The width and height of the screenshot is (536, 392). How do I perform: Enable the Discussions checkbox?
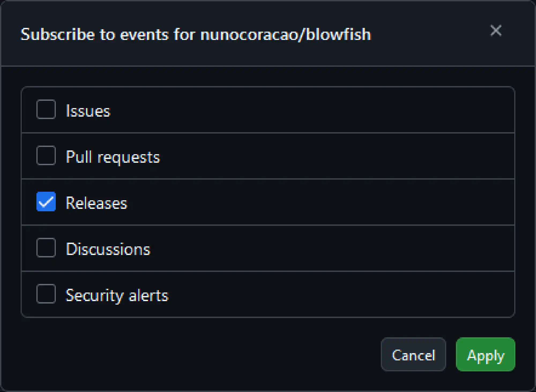coord(46,248)
